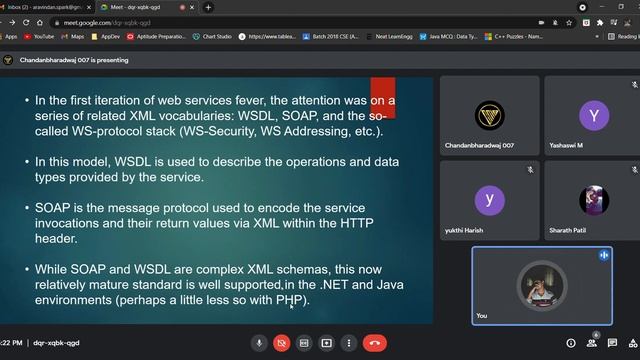Click the muted mic icon on Yashaswi M tile
The height and width of the screenshot is (360, 640).
pyautogui.click(x=634, y=84)
